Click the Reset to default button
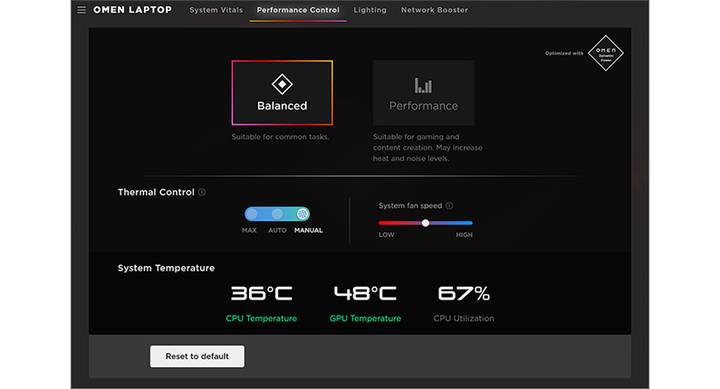Viewport: 720px width, 389px height. click(197, 356)
